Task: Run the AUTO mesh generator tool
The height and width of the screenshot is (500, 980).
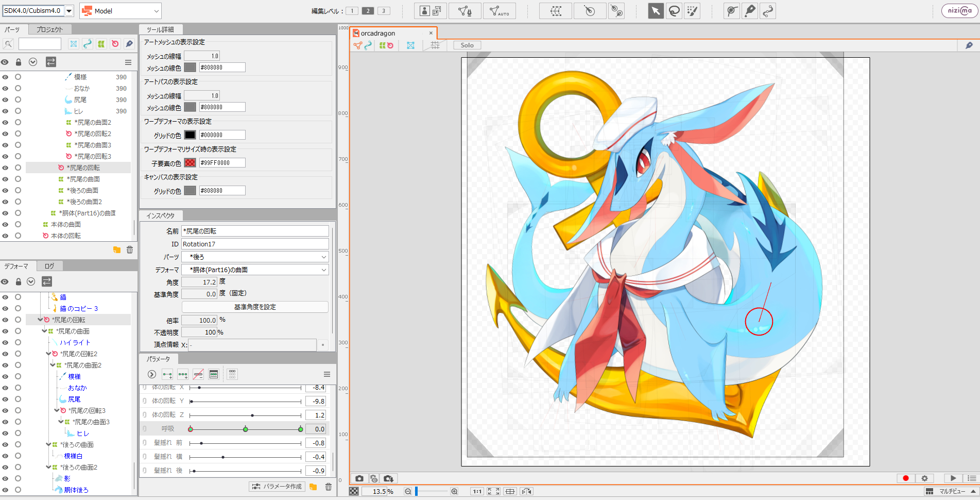Action: pyautogui.click(x=499, y=11)
